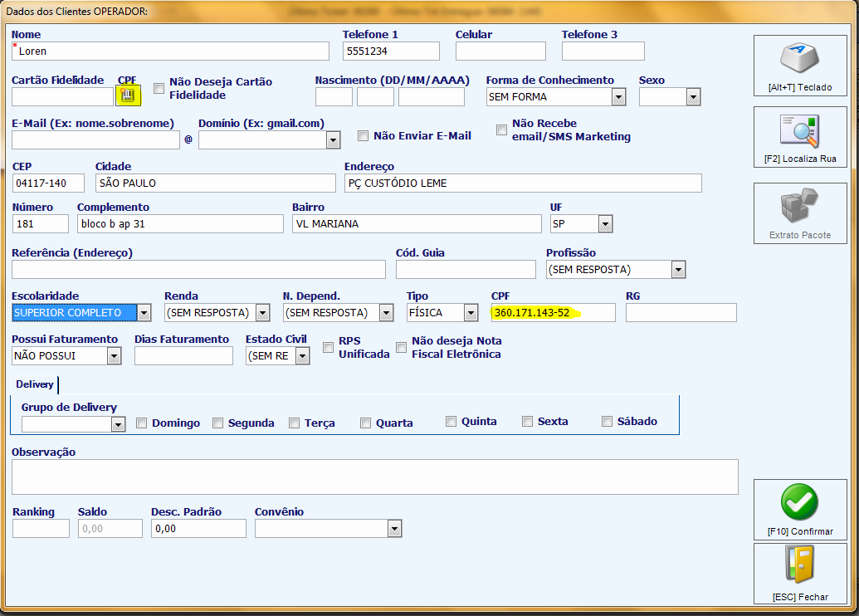Click the highlighted CPF barcode icon
Screen dimensions: 859x616
click(x=128, y=95)
